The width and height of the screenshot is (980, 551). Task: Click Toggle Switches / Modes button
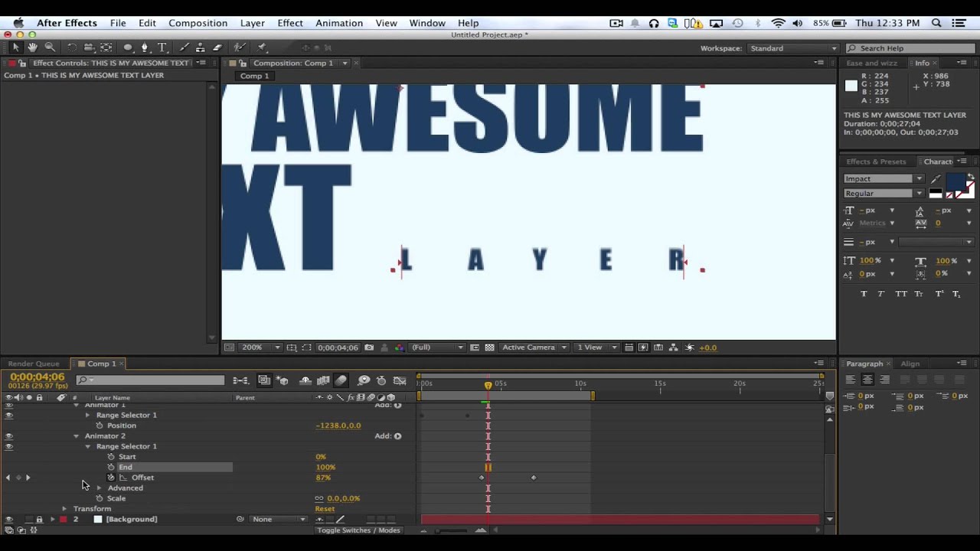click(x=358, y=530)
